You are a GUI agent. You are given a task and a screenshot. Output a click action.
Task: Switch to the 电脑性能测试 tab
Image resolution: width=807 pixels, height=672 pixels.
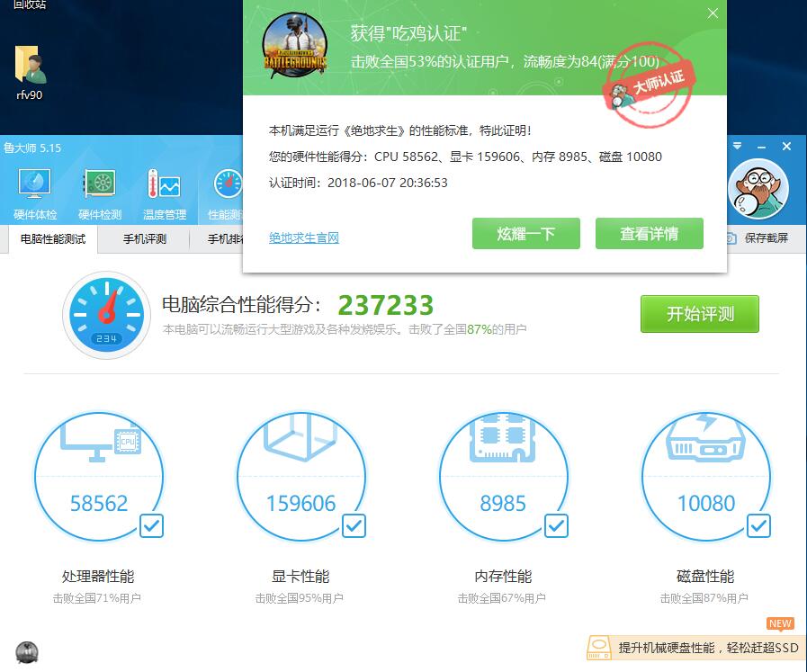pos(53,239)
